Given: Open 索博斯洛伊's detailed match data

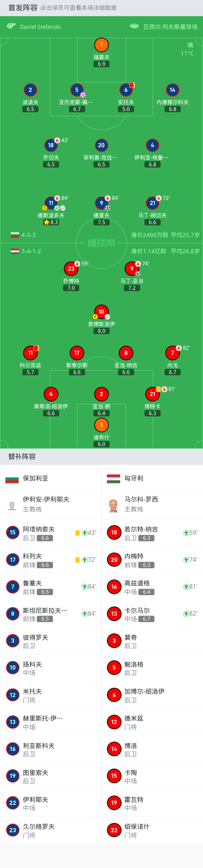Looking at the screenshot, I should 101,312.
